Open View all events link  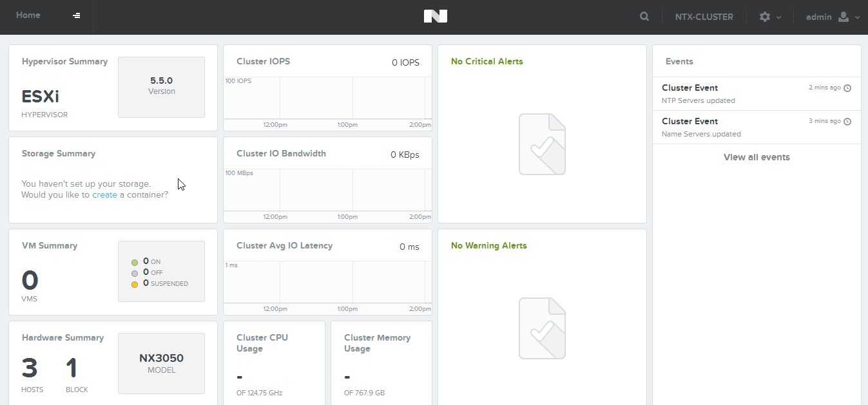(x=757, y=157)
